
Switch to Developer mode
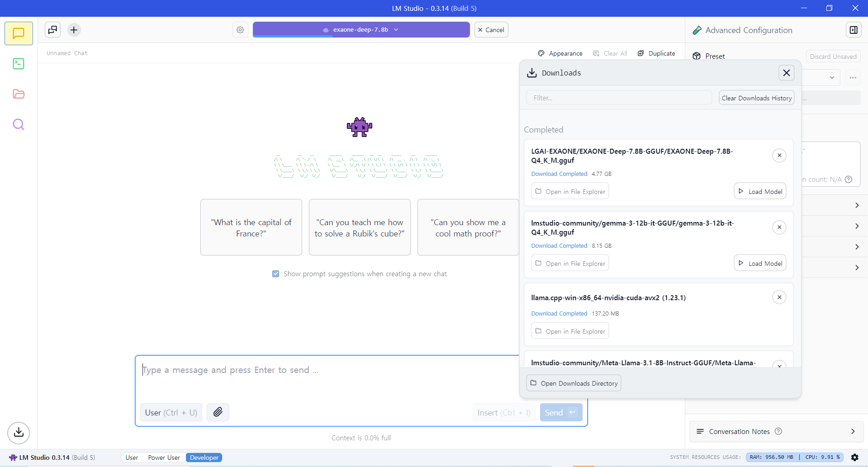click(x=204, y=458)
